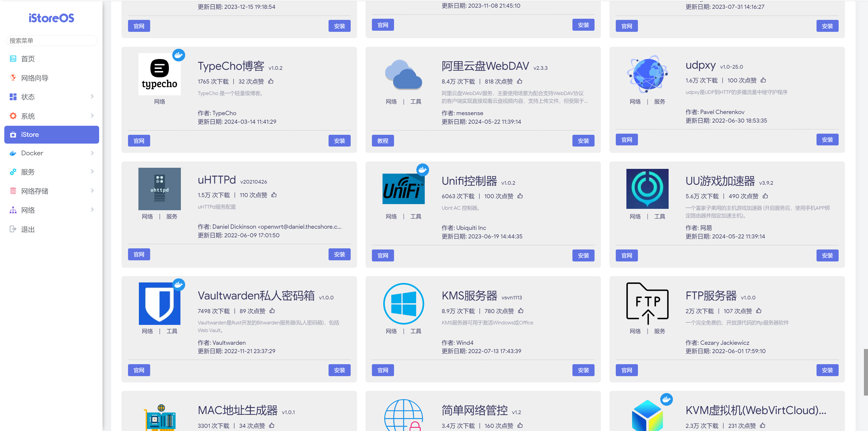Expand the 状态 menu chevron
This screenshot has width=868, height=431.
pos(92,97)
